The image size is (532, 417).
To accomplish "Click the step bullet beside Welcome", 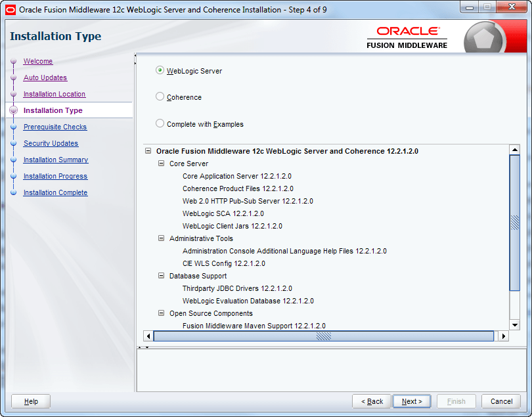I will click(x=14, y=62).
